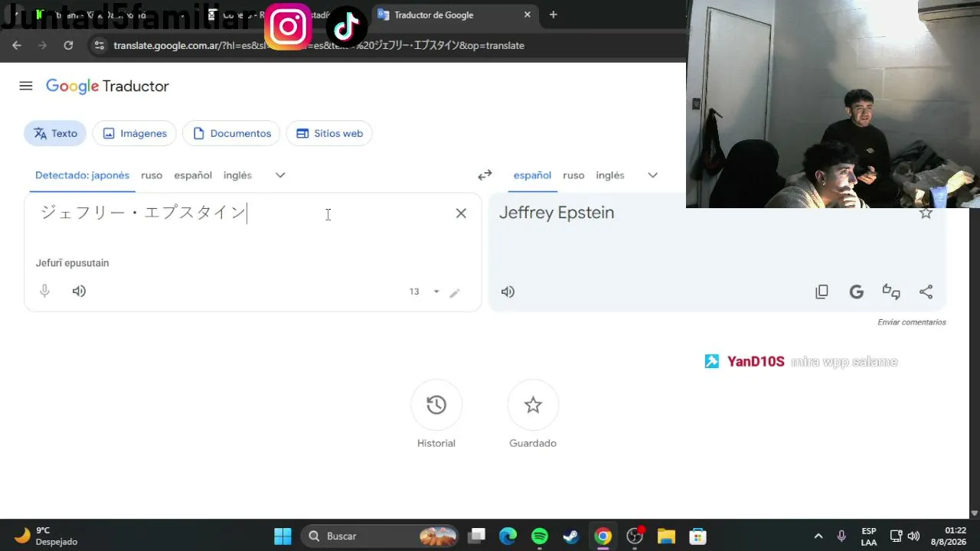
Task: Select inglés as target language
Action: click(610, 175)
